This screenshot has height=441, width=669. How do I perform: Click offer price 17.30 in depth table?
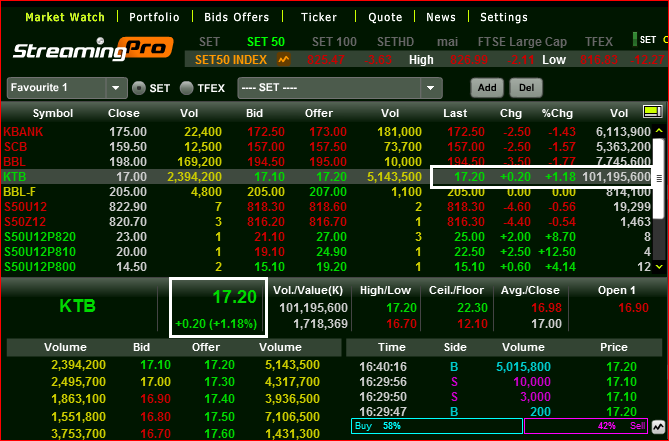coord(219,382)
